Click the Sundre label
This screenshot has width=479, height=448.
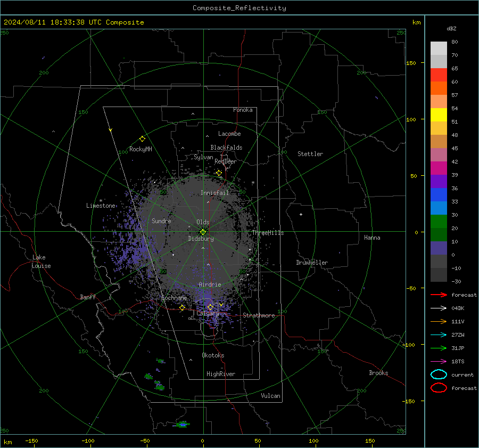161,221
